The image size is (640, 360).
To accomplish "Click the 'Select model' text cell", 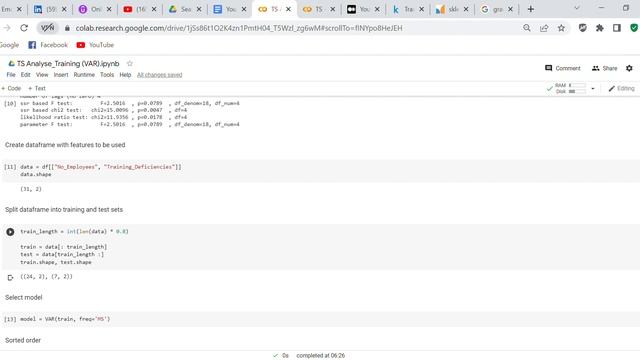I will click(x=24, y=297).
